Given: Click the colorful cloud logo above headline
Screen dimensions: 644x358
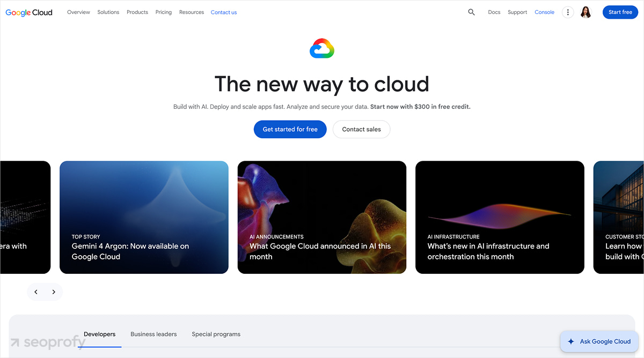Looking at the screenshot, I should click(x=322, y=48).
